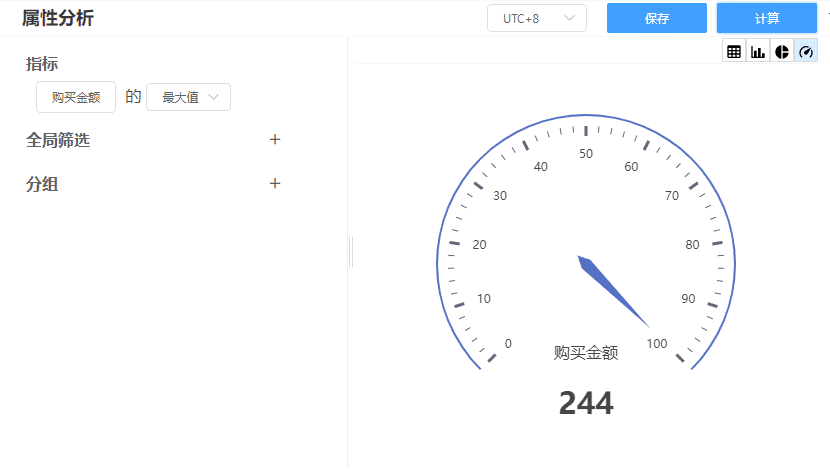Choose the pie chart view icon
The image size is (830, 471).
click(x=782, y=51)
